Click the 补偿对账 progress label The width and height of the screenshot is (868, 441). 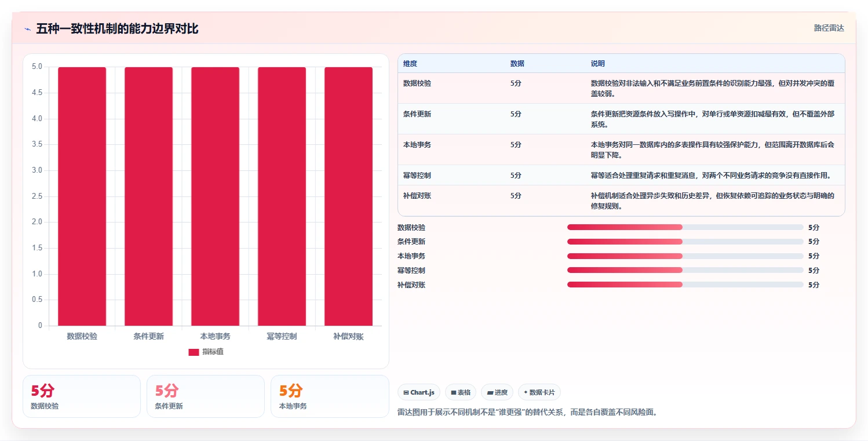[x=411, y=285]
